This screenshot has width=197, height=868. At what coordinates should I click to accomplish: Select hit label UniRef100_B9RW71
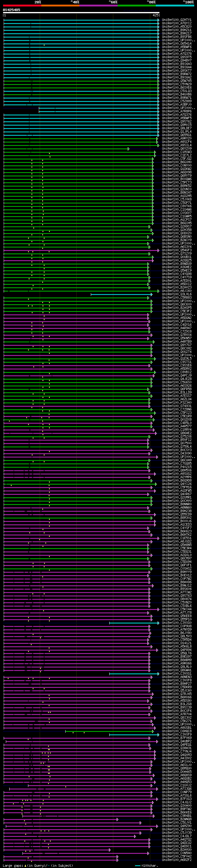[176, 98]
